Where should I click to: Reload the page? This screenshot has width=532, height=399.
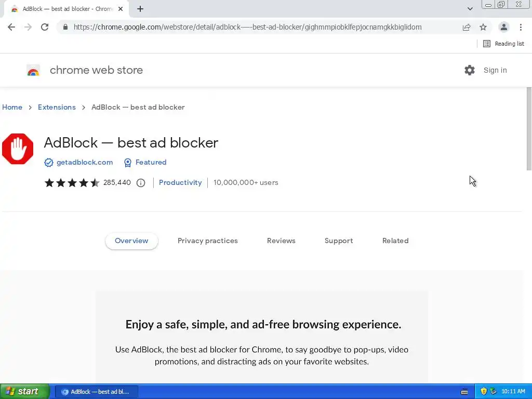45,27
